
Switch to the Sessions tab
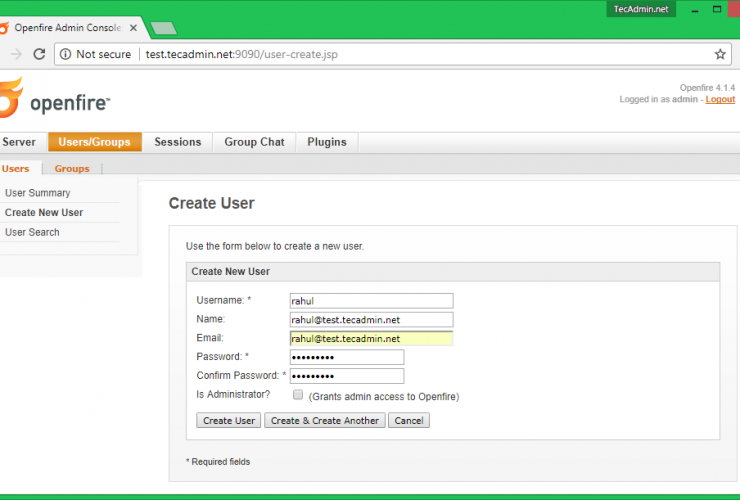pos(177,142)
